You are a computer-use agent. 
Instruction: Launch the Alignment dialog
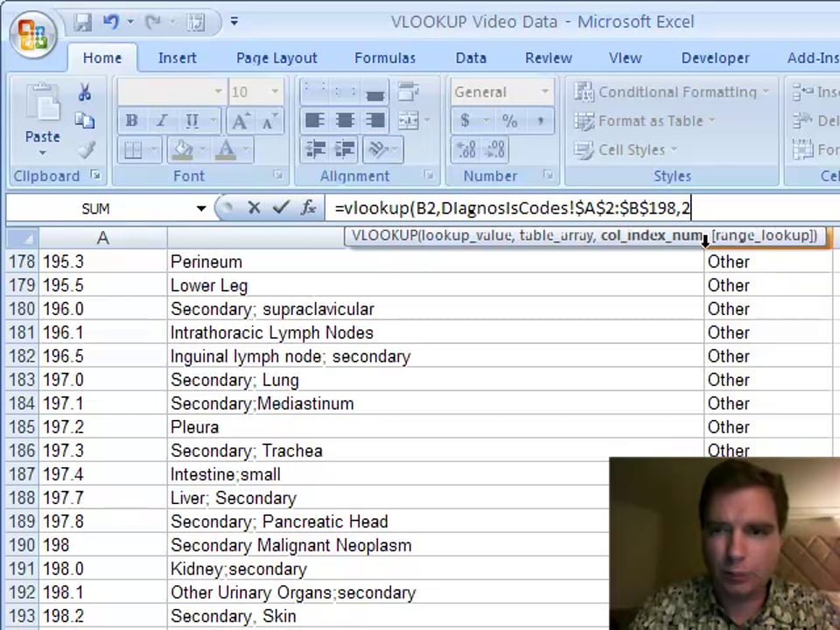click(429, 175)
